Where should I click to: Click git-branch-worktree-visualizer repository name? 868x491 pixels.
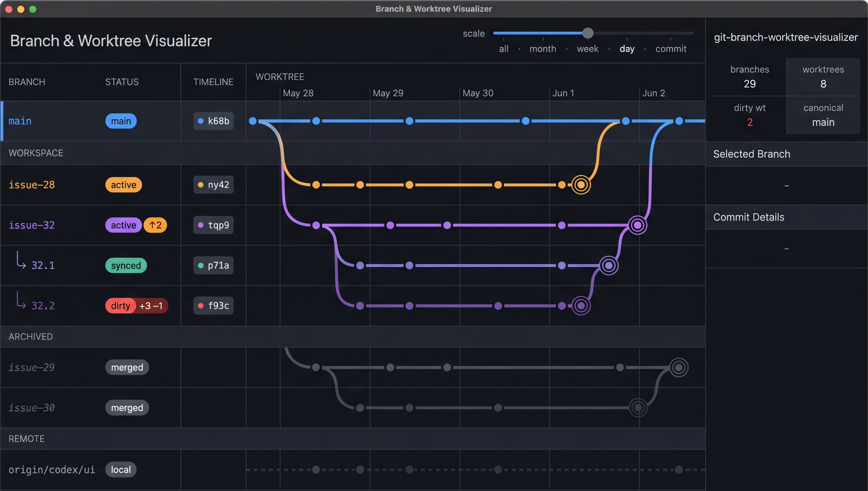pyautogui.click(x=786, y=37)
